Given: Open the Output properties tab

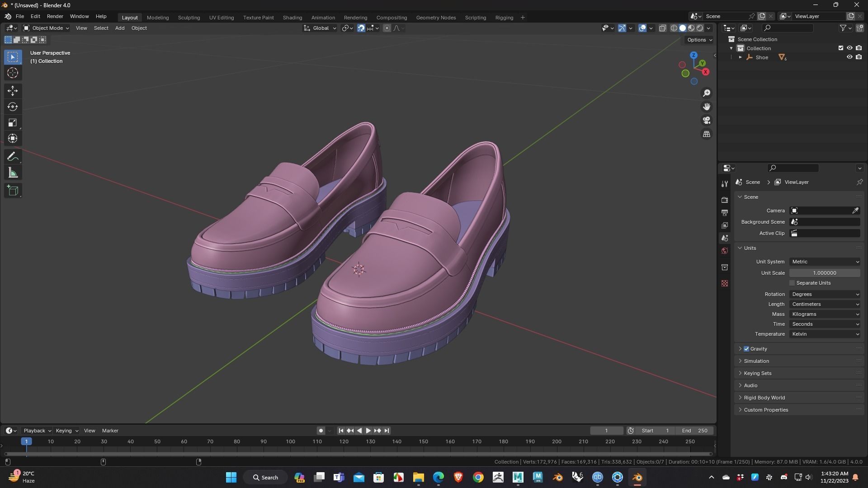Looking at the screenshot, I should pos(725,212).
